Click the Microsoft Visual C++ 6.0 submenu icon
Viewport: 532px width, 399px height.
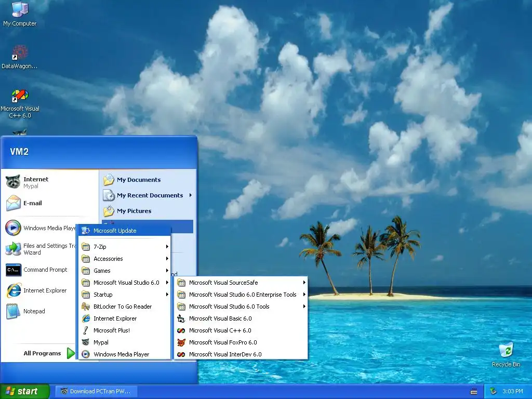[181, 330]
